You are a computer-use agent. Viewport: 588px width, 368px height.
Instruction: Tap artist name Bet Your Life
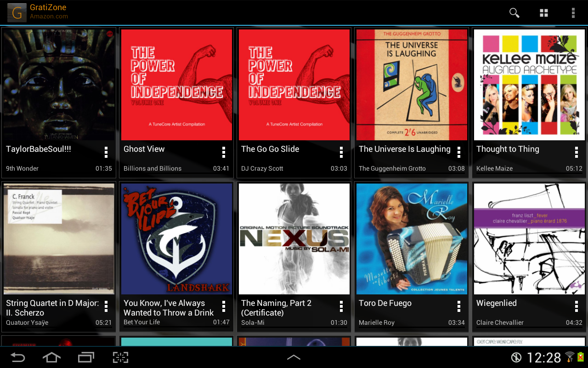(141, 322)
